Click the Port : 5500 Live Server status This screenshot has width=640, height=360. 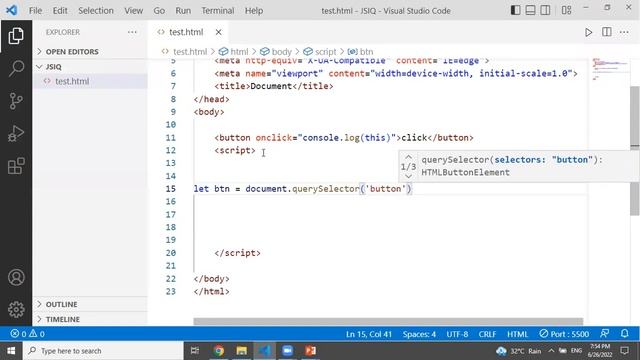pos(564,334)
